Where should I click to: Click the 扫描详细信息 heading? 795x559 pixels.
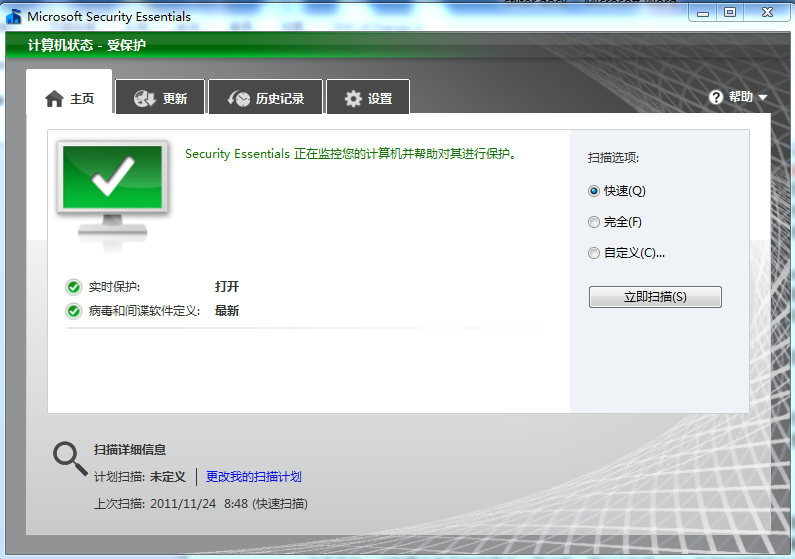(130, 450)
